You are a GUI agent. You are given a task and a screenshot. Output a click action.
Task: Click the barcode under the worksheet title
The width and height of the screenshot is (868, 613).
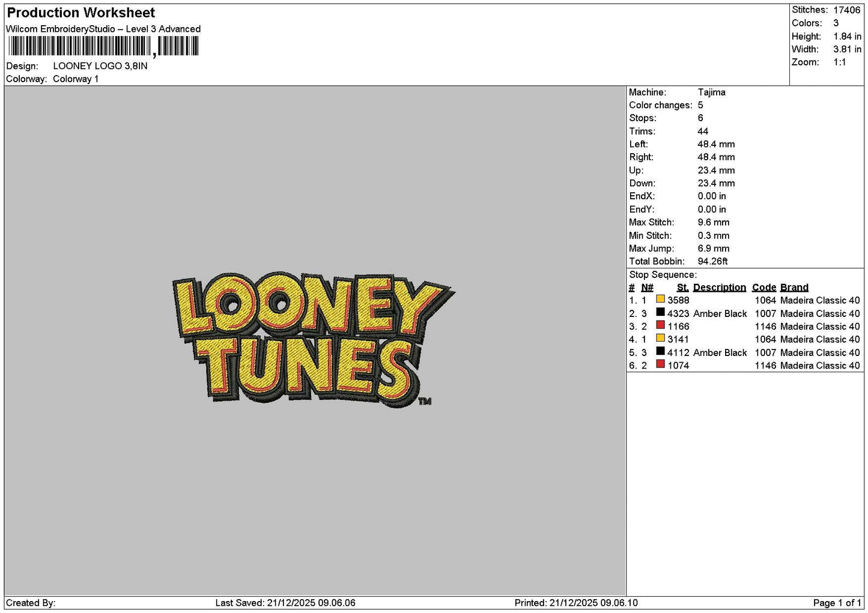pyautogui.click(x=103, y=46)
